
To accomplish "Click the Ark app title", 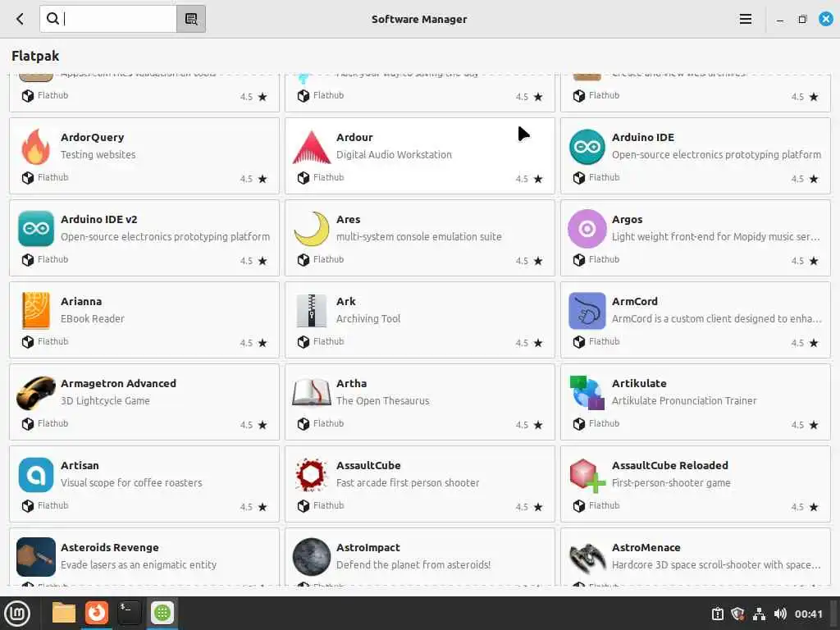I will point(345,301).
